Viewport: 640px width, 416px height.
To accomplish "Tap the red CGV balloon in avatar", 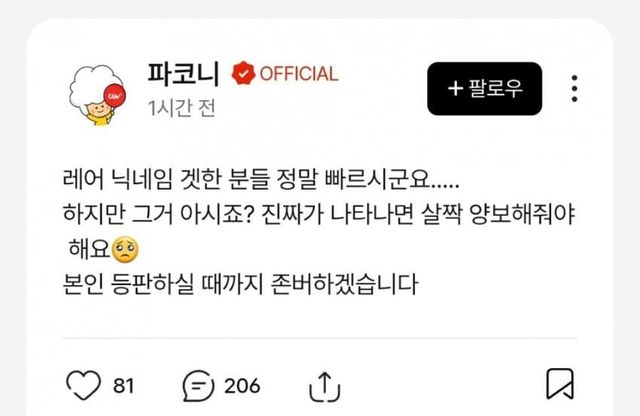I will (115, 96).
